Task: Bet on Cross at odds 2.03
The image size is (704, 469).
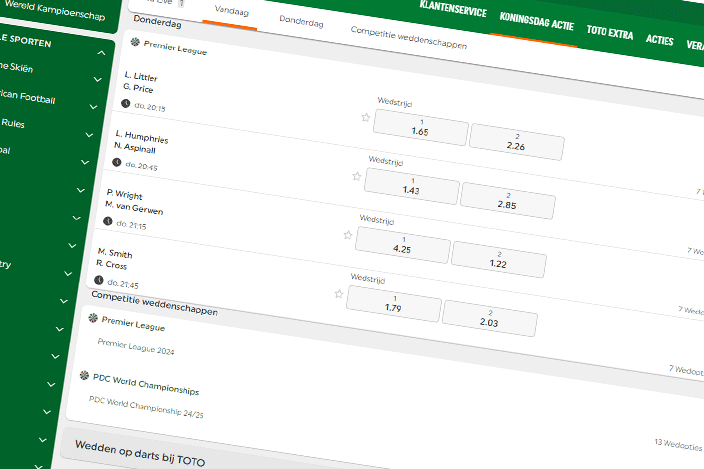Action: (x=490, y=319)
